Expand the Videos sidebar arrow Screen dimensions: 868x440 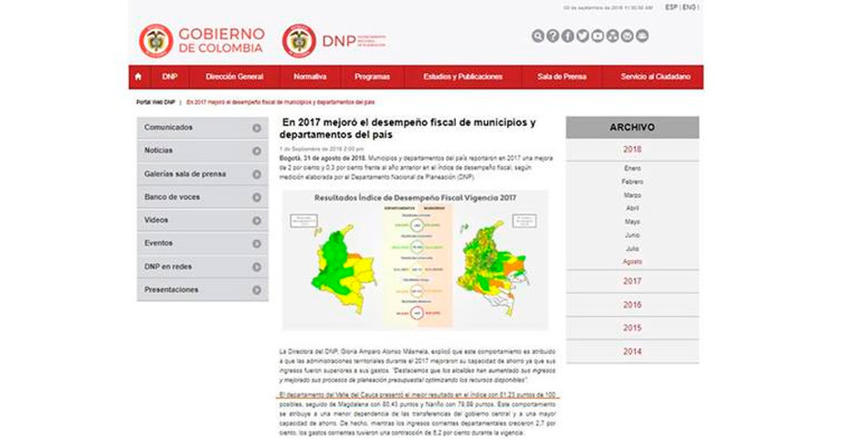(257, 221)
